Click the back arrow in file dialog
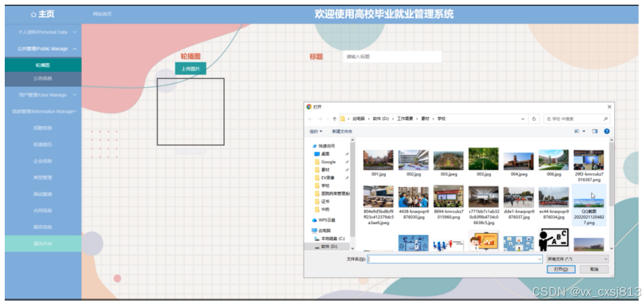 309,119
